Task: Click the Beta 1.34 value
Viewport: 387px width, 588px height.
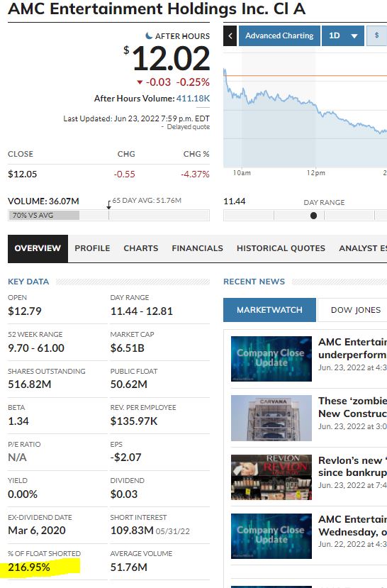Action: tap(18, 421)
